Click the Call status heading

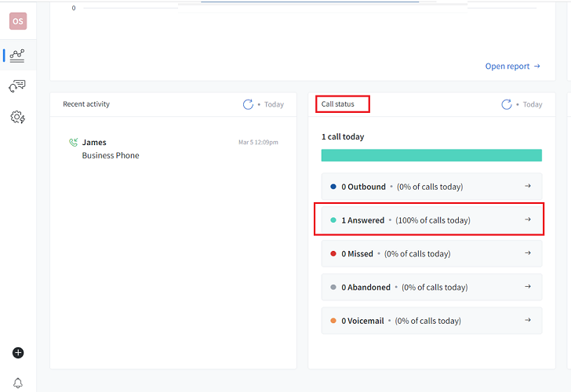(x=337, y=104)
